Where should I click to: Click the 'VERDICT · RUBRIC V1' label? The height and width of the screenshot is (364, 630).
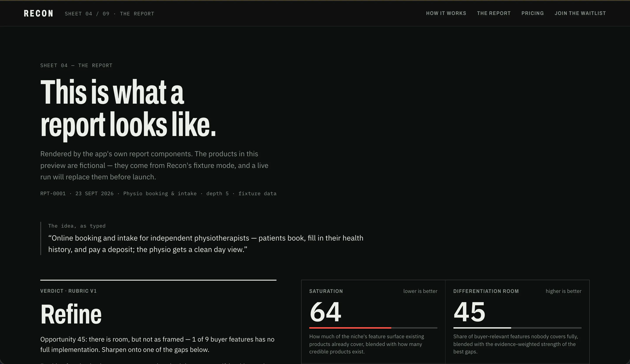(x=68, y=291)
